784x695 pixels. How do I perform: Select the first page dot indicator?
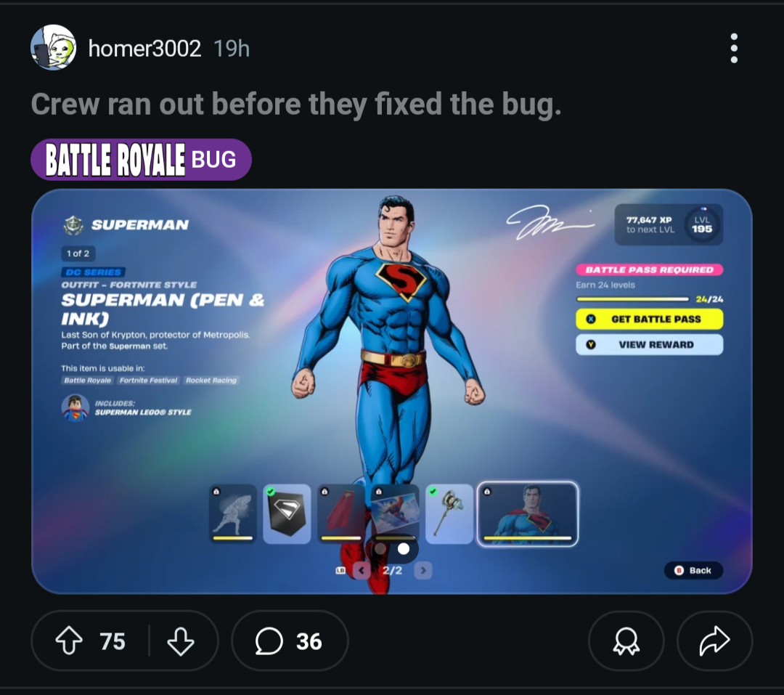coord(380,549)
